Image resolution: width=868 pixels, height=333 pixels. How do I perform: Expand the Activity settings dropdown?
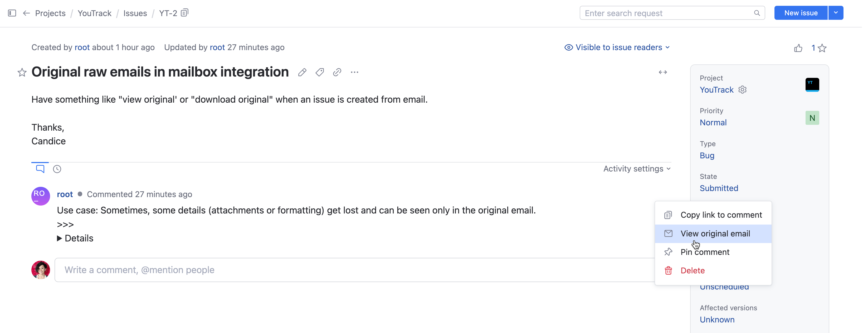637,169
